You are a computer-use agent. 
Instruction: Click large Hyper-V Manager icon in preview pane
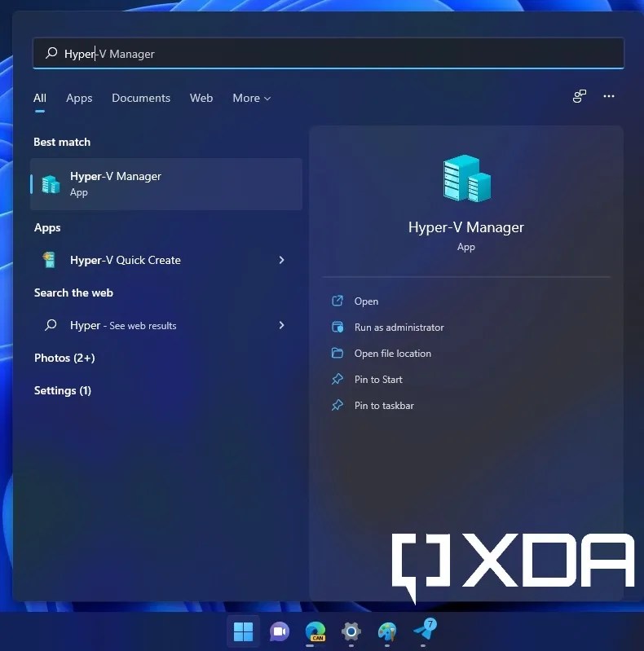pyautogui.click(x=466, y=178)
